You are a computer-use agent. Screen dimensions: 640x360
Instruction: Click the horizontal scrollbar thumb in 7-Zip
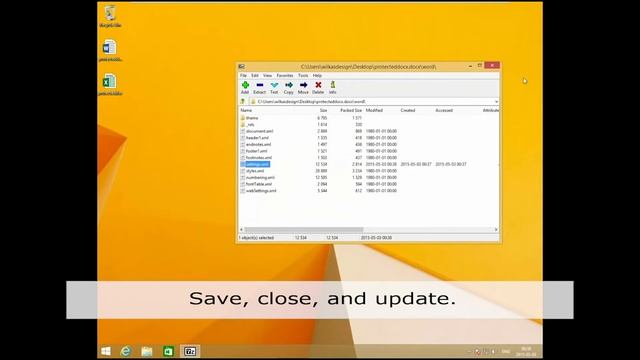304,230
